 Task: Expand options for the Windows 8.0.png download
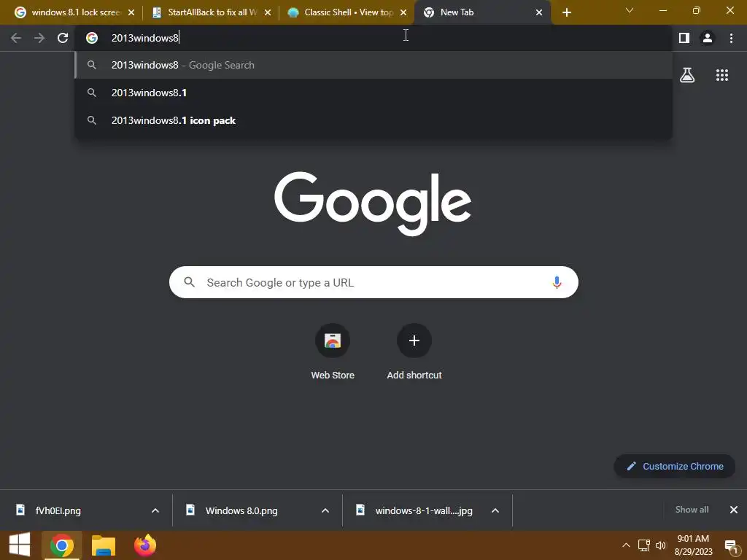tap(325, 510)
